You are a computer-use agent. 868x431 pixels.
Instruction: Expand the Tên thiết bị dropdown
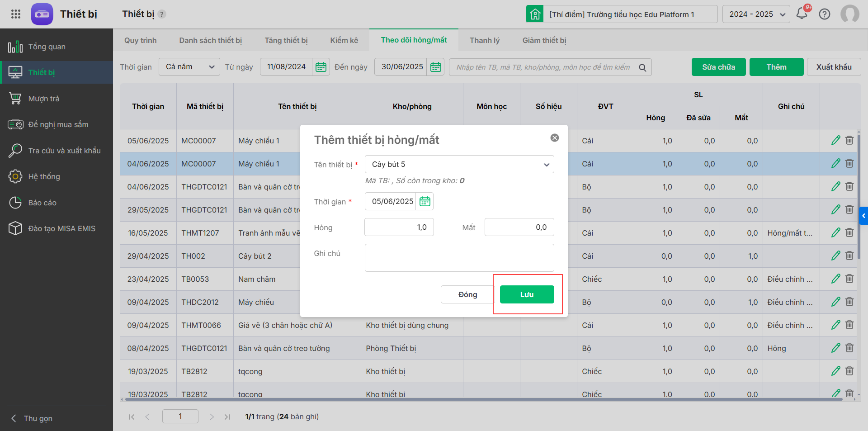[547, 165]
